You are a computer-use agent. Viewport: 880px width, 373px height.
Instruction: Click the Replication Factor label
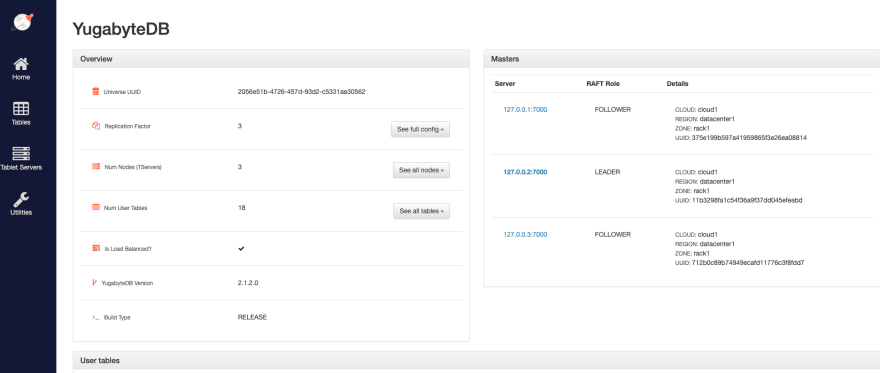(127, 126)
